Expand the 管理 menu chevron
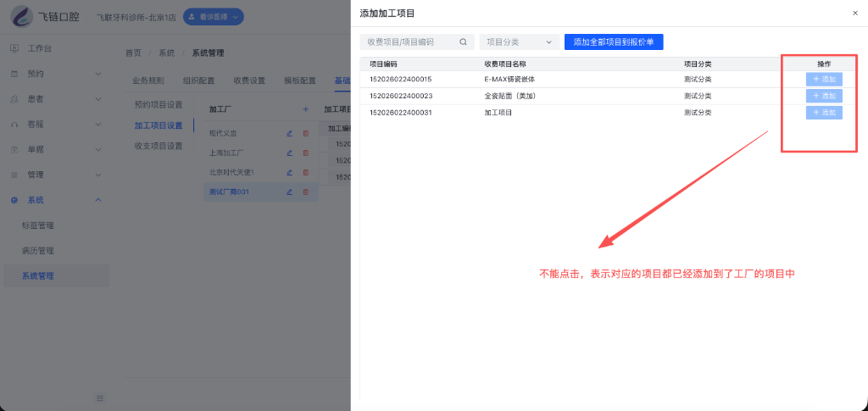This screenshot has height=411, width=868. [x=98, y=175]
